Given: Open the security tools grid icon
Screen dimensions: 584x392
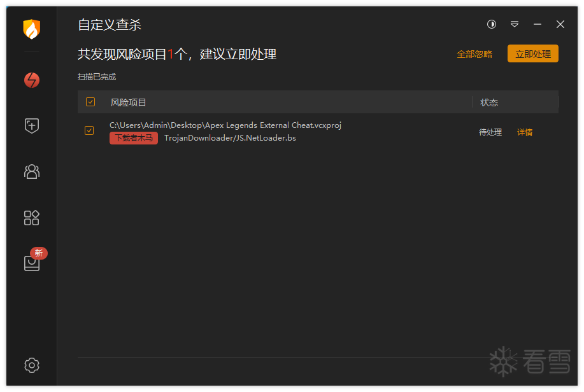Looking at the screenshot, I should click(x=32, y=218).
